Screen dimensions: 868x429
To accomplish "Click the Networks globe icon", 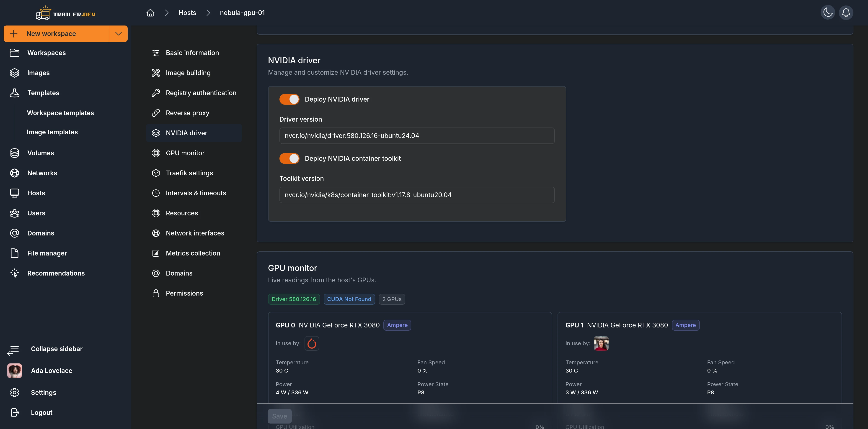I will tap(15, 173).
